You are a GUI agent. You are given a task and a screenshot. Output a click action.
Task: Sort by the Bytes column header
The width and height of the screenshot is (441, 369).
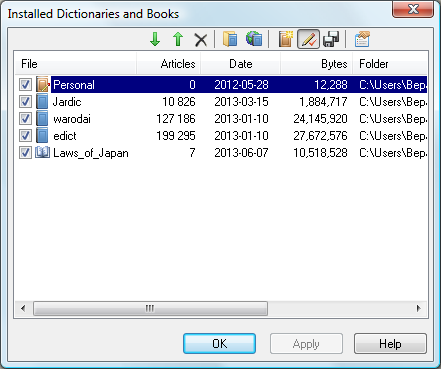point(317,64)
